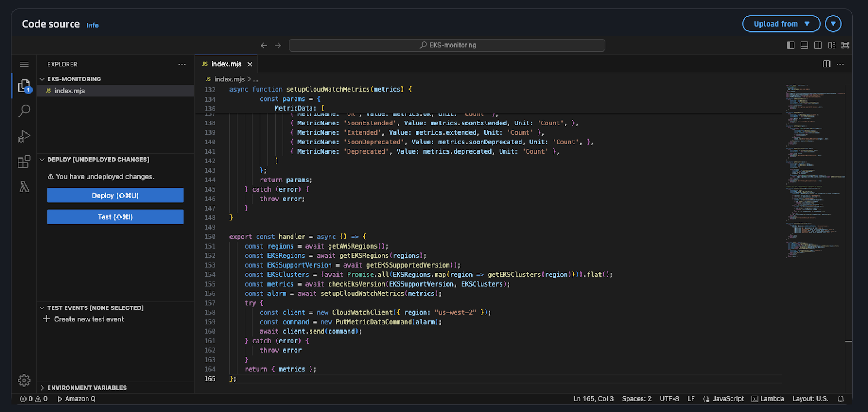
Task: Change encoding via UTF-8 status entry
Action: 669,399
